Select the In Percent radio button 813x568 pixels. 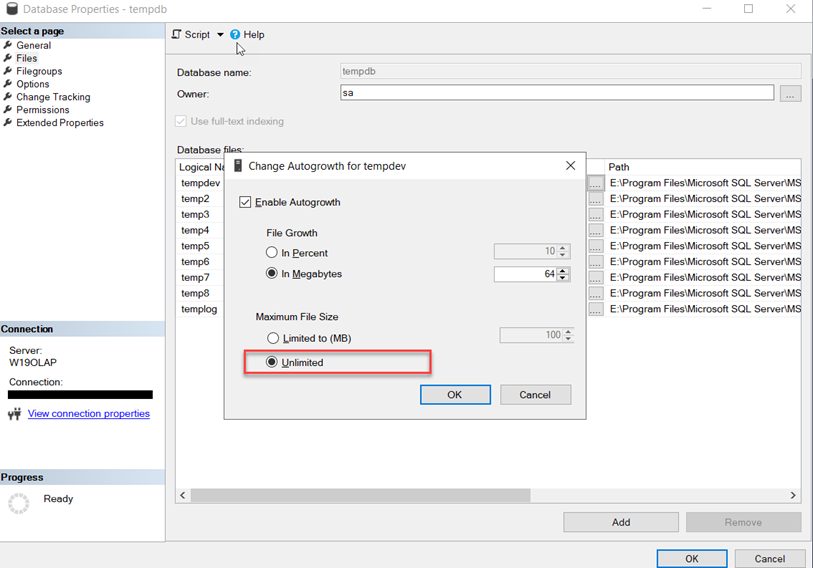pos(272,253)
